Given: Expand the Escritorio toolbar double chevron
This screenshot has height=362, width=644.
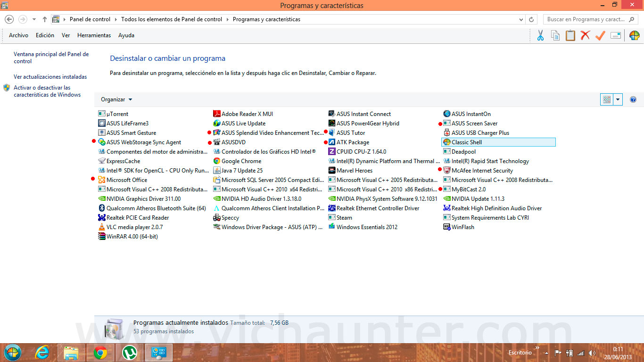Looking at the screenshot, I should [537, 349].
